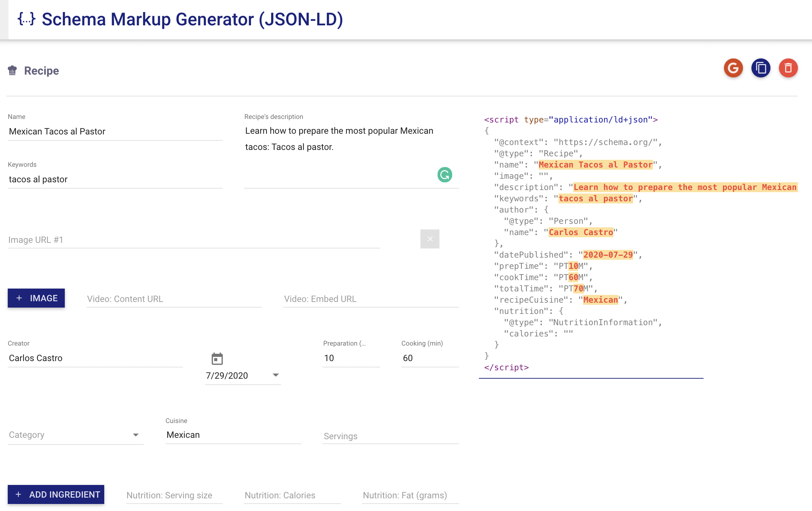Click the "author" line in JSON output

521,210
